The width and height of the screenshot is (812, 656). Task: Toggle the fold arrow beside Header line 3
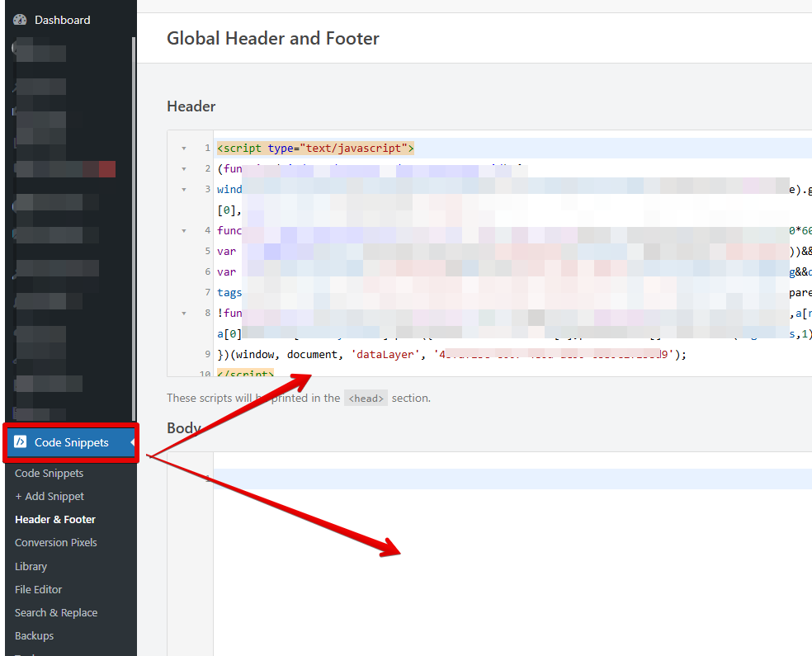(184, 190)
